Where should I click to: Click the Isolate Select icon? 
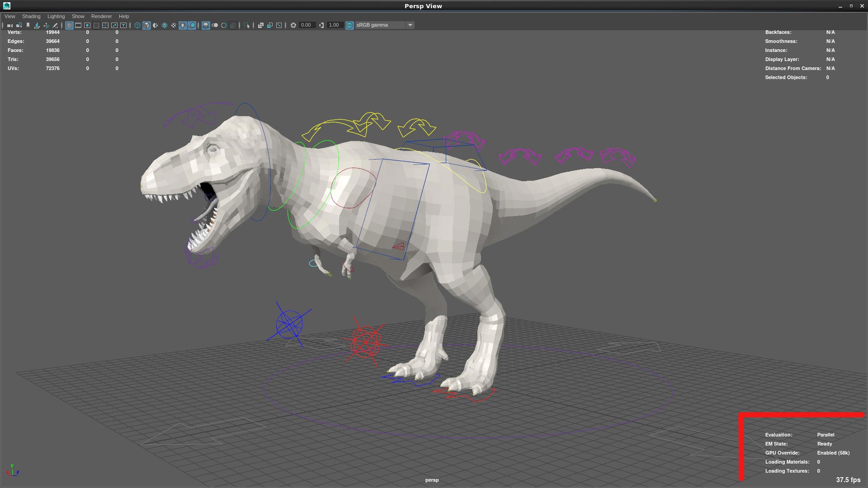pos(247,25)
